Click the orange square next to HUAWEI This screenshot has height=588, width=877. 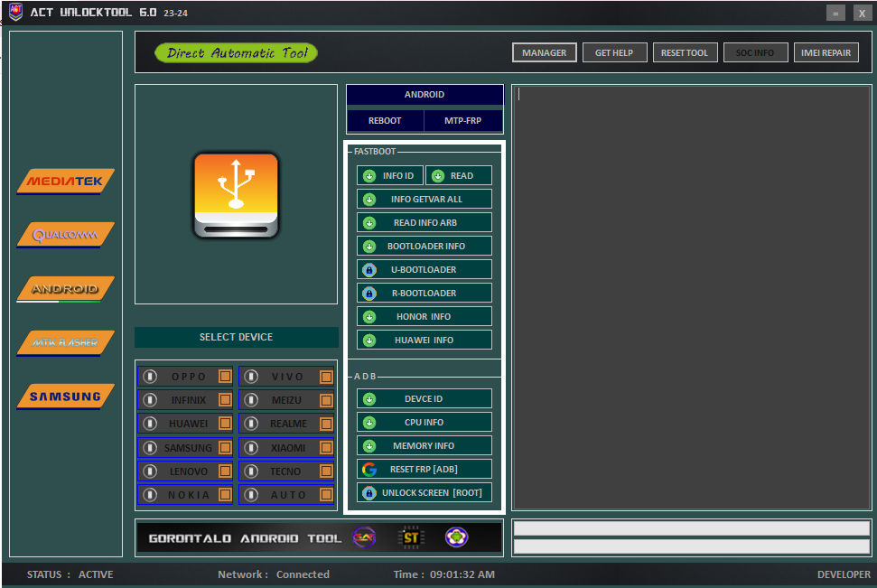pyautogui.click(x=225, y=424)
